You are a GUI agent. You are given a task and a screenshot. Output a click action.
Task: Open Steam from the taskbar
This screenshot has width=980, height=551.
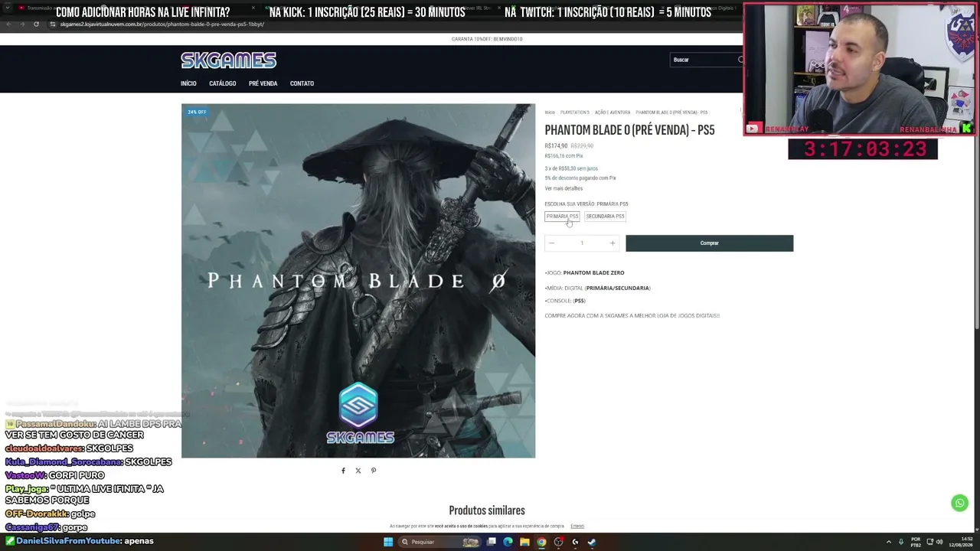click(x=592, y=542)
